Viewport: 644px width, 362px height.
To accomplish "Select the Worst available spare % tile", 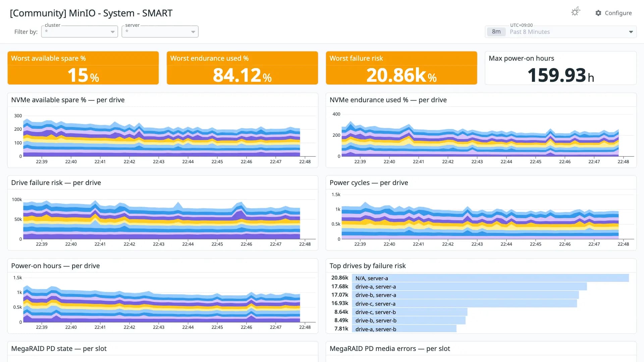I will click(83, 68).
